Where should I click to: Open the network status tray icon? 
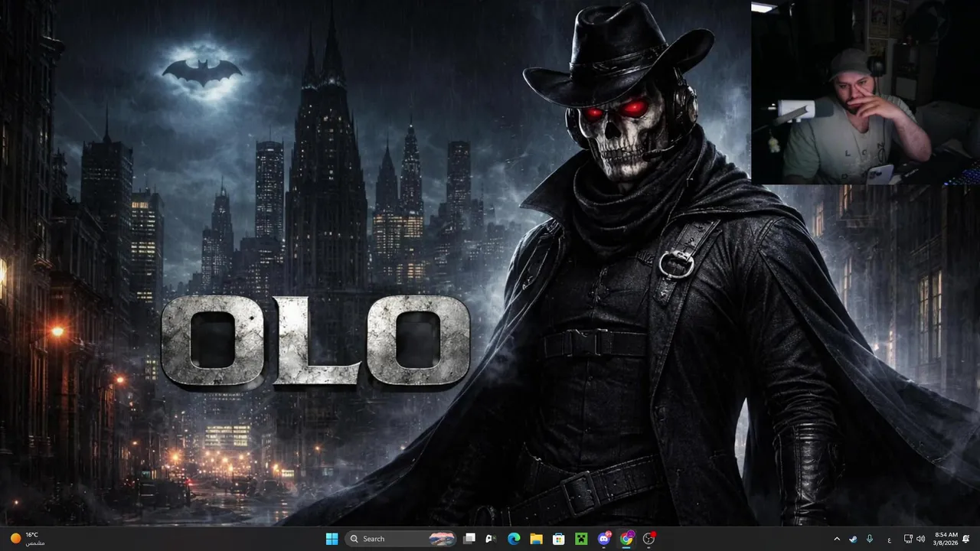pyautogui.click(x=908, y=539)
